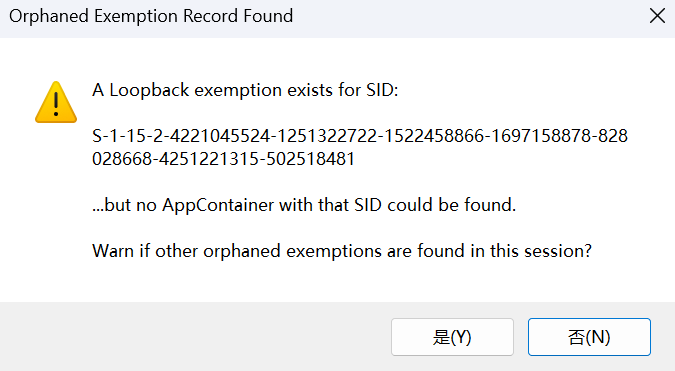Click the word "AppContainer" in the message

pyautogui.click(x=218, y=205)
